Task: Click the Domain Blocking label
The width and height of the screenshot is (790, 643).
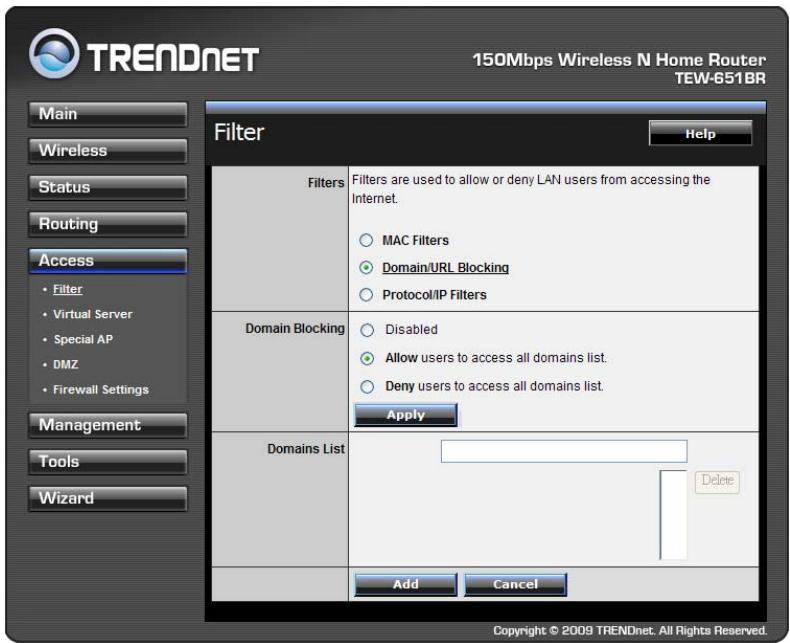Action: coord(295,329)
